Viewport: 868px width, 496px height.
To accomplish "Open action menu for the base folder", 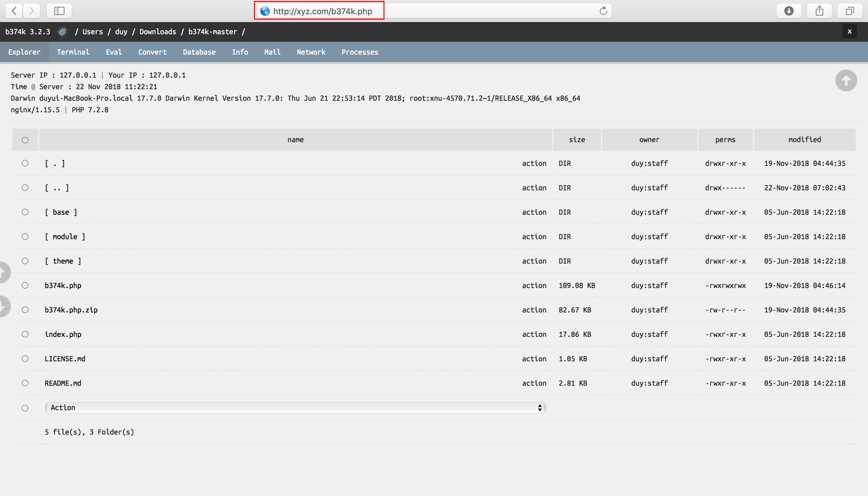I will [x=534, y=212].
